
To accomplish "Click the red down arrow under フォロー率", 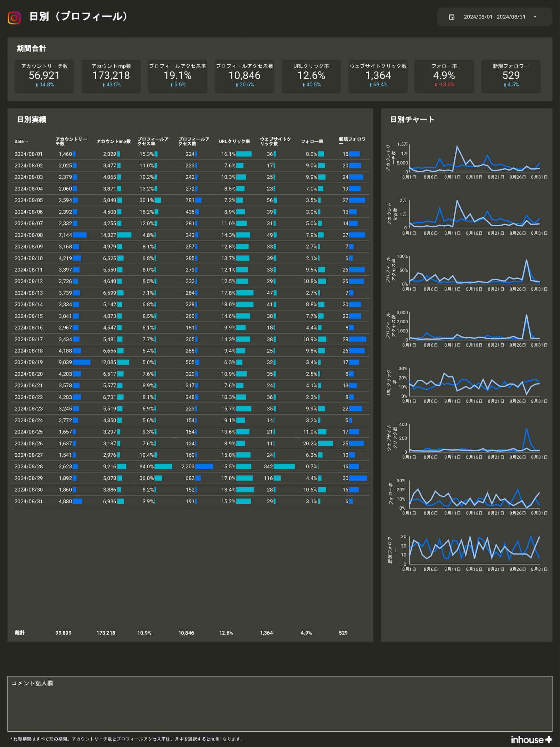I will click(436, 85).
